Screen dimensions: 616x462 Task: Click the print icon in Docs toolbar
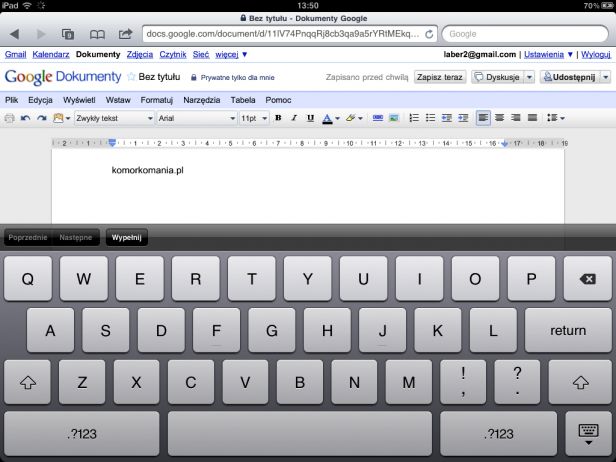(x=9, y=118)
